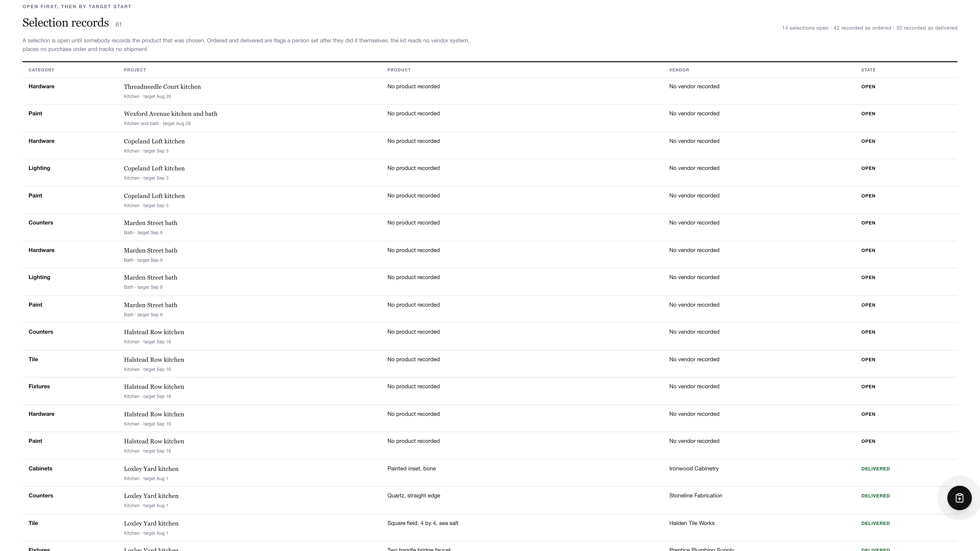Click Halden Tile Works vendor

692,523
